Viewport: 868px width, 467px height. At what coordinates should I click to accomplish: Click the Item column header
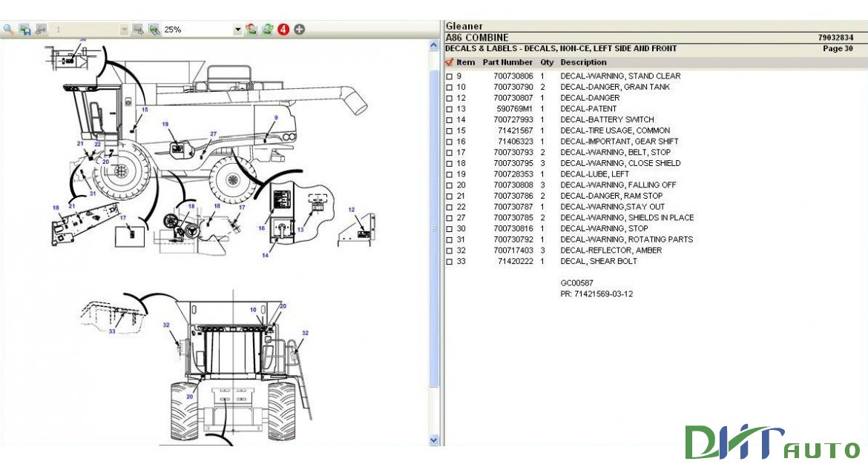tap(466, 62)
